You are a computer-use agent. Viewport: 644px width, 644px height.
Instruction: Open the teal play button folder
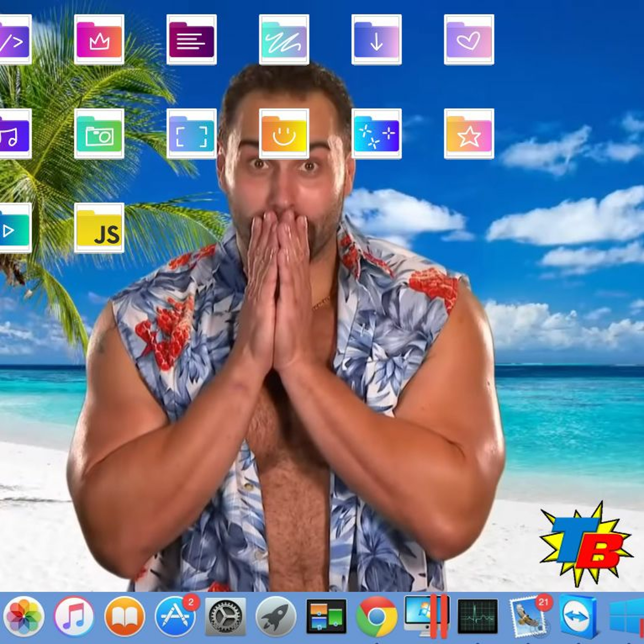pyautogui.click(x=15, y=228)
